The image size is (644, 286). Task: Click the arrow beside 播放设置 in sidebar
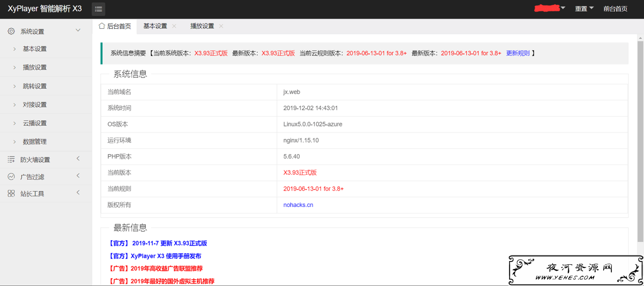click(14, 68)
